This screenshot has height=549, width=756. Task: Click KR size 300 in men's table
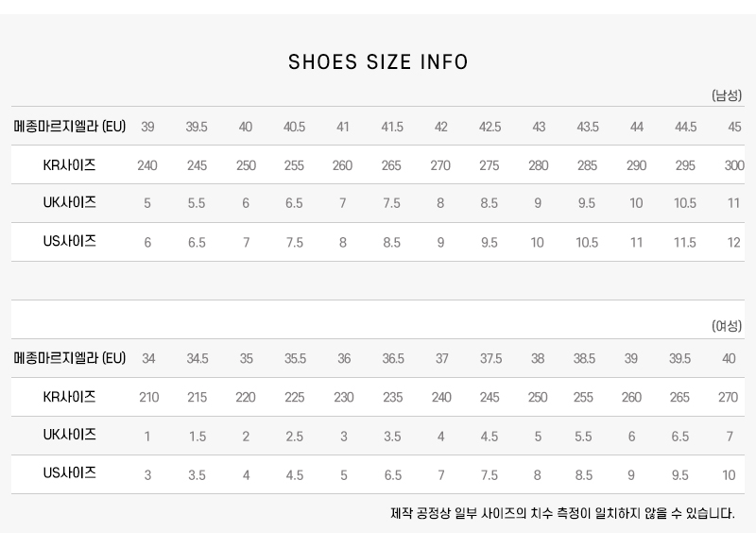734,165
